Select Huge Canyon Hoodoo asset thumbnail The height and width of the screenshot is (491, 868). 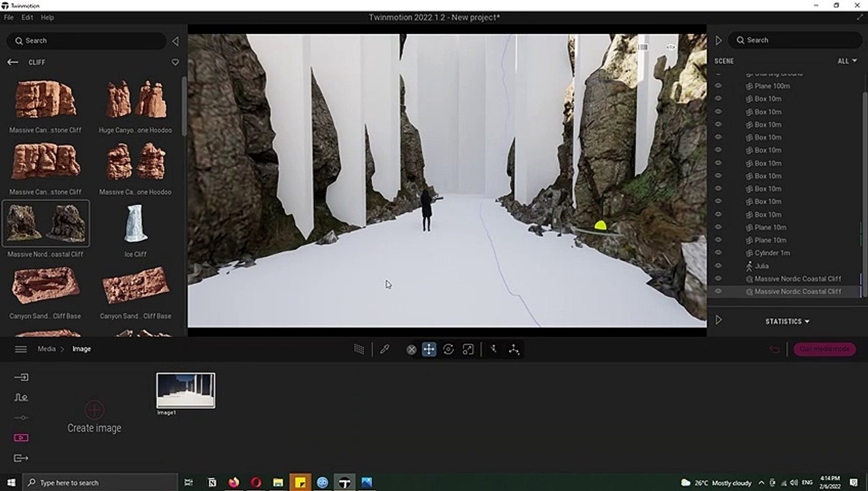tap(135, 100)
